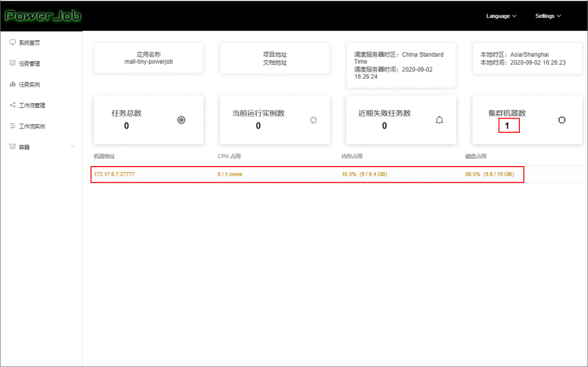Go to 系统首页 in sidebar
The width and height of the screenshot is (588, 367).
pyautogui.click(x=29, y=43)
